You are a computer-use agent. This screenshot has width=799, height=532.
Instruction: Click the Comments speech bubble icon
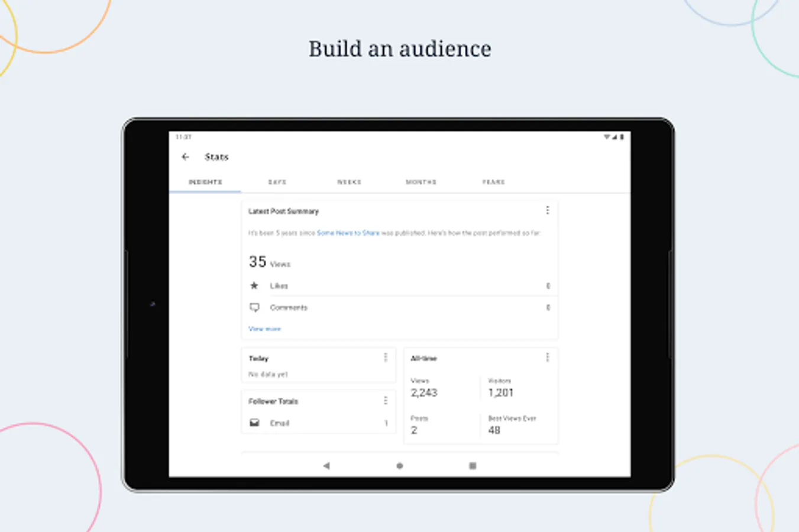point(254,307)
